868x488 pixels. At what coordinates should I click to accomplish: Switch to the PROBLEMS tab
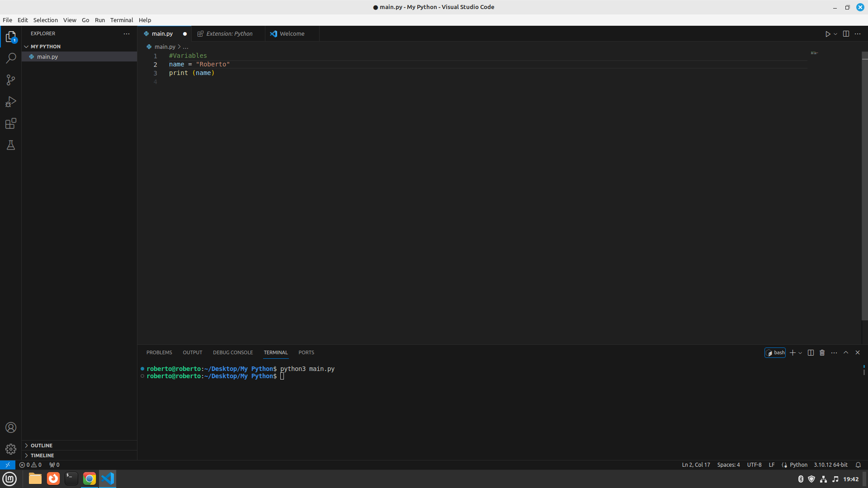[159, 352]
